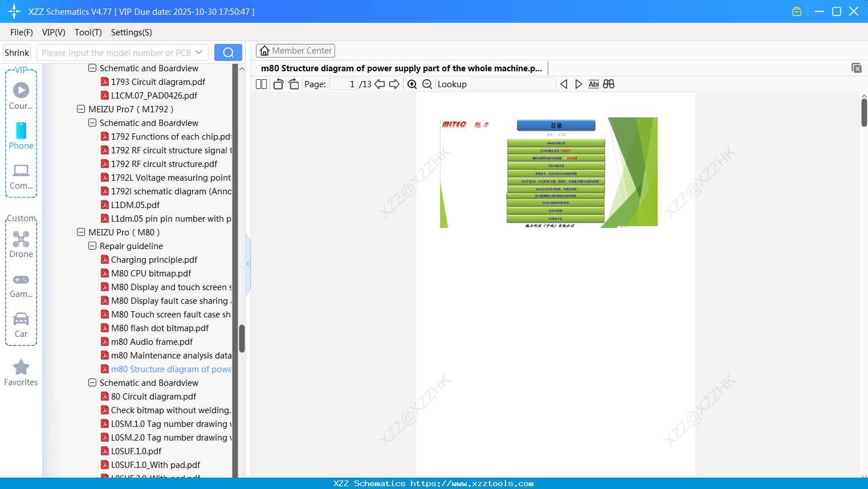Rotate page clockwise icon
868x489 pixels.
(294, 84)
